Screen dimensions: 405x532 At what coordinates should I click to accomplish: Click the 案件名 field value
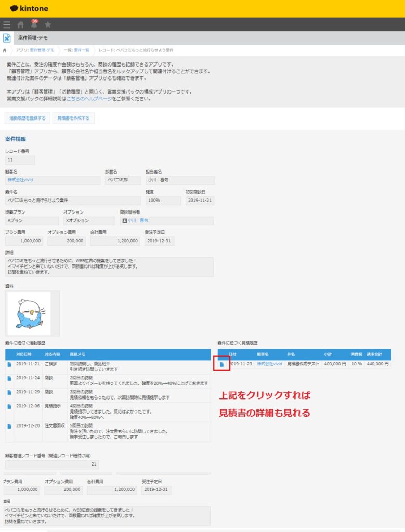[73, 201]
